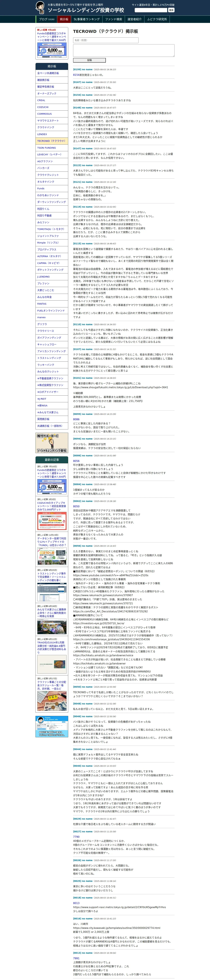The height and width of the screenshot is (980, 210).
Task: Open COZUCHI 2,000円 campaign thumbnail
Action: click(52, 521)
